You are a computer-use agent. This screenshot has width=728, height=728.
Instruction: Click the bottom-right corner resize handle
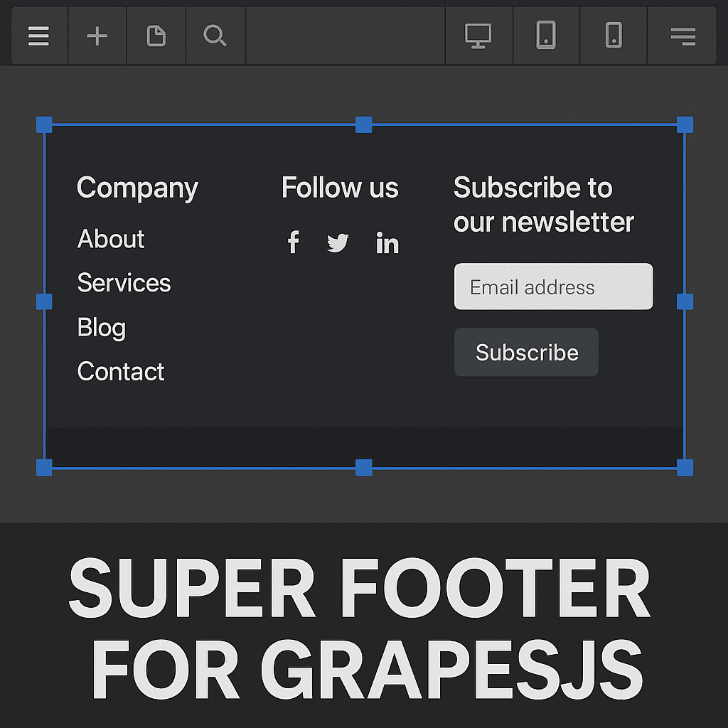[x=685, y=468]
